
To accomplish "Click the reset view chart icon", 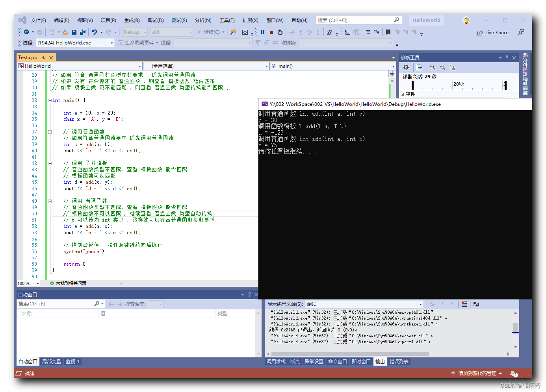I will [453, 67].
